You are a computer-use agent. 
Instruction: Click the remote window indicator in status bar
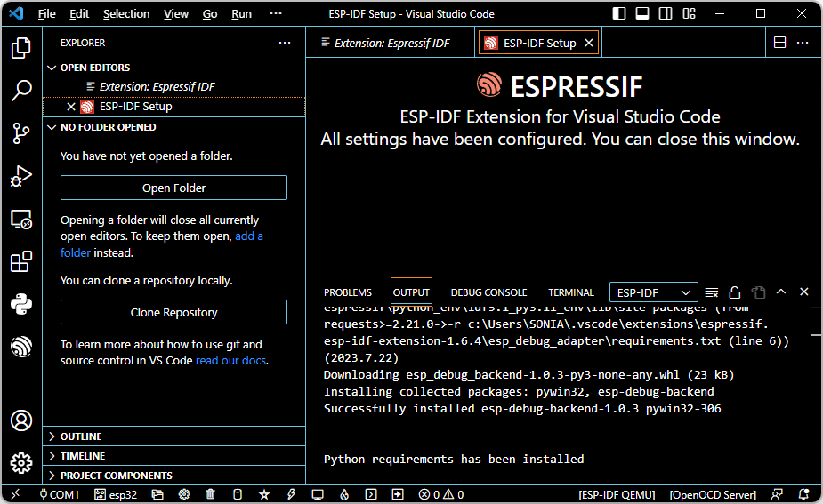15,494
